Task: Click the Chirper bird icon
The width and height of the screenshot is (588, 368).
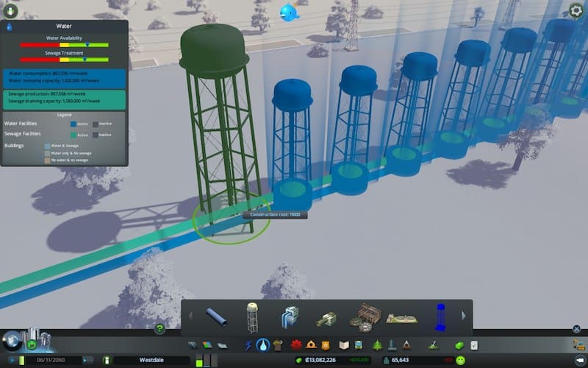Action: [x=290, y=12]
